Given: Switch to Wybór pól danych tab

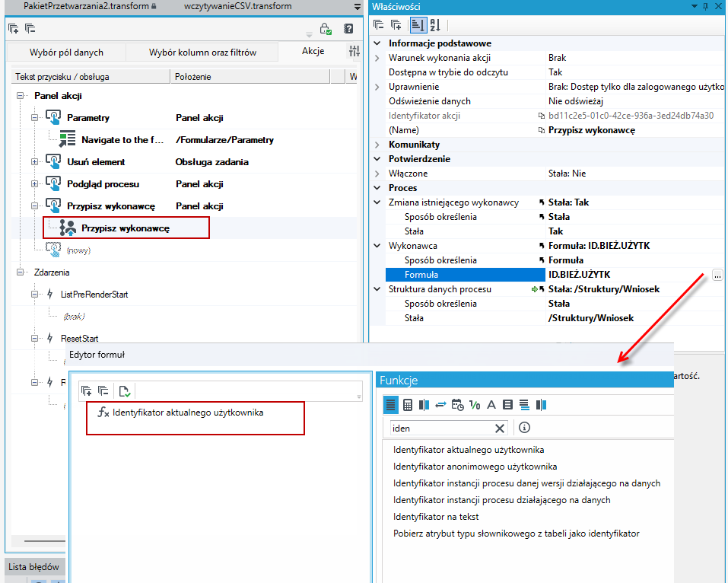Looking at the screenshot, I should 66,52.
